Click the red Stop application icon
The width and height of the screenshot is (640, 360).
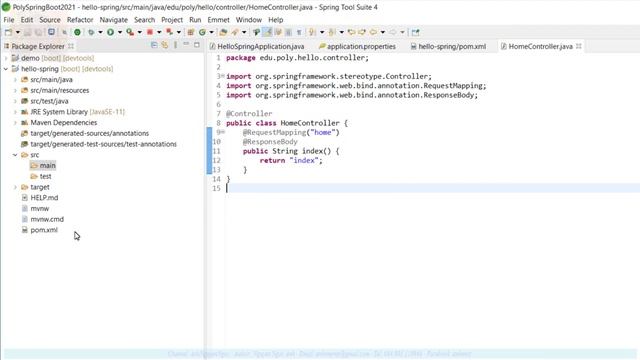tap(150, 32)
